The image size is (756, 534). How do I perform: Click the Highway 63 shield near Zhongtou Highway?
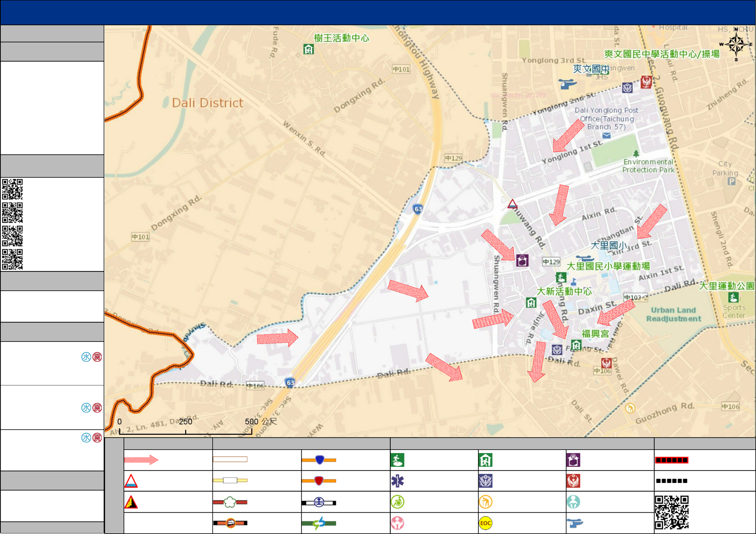tap(418, 209)
